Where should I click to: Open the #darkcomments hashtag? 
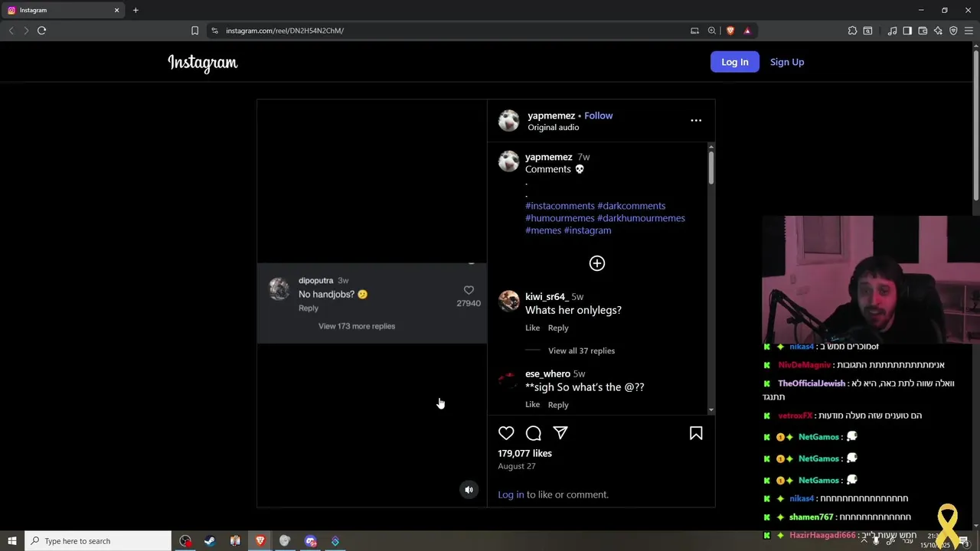[x=632, y=206]
